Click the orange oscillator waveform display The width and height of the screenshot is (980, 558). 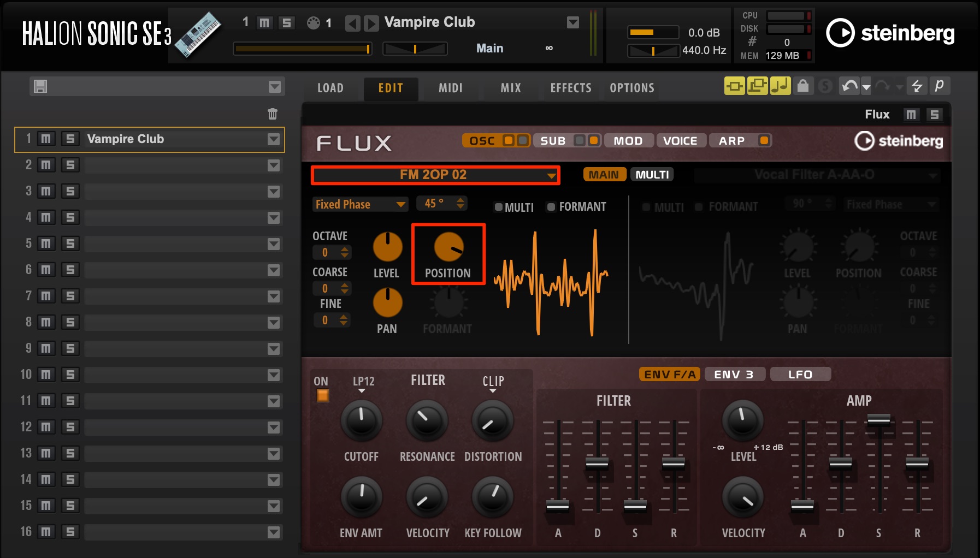pos(551,282)
